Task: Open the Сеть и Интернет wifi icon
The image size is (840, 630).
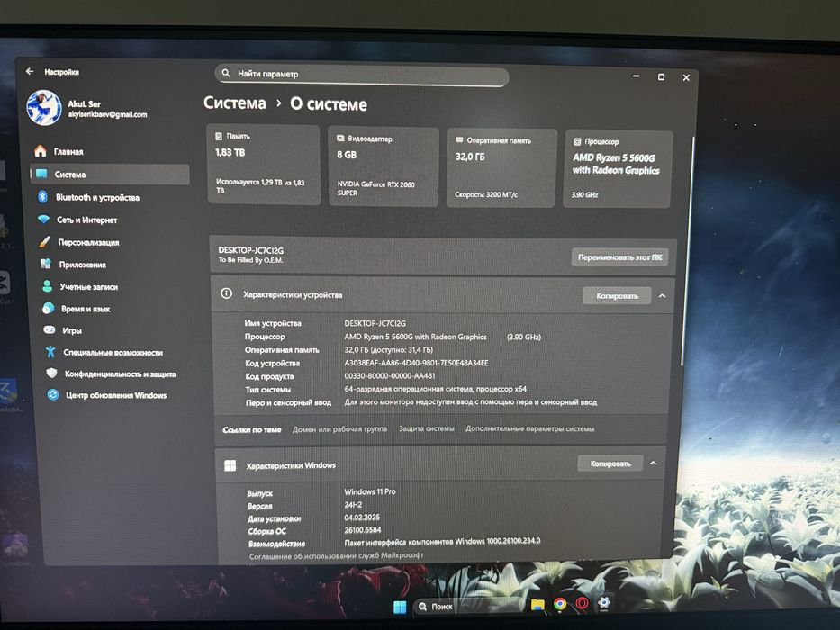Action: click(x=43, y=219)
